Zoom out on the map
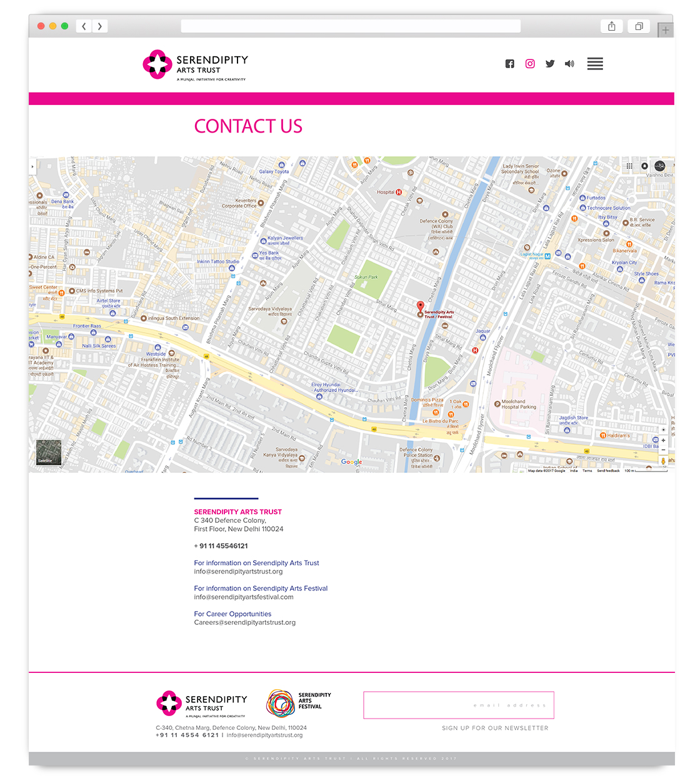 point(664,450)
